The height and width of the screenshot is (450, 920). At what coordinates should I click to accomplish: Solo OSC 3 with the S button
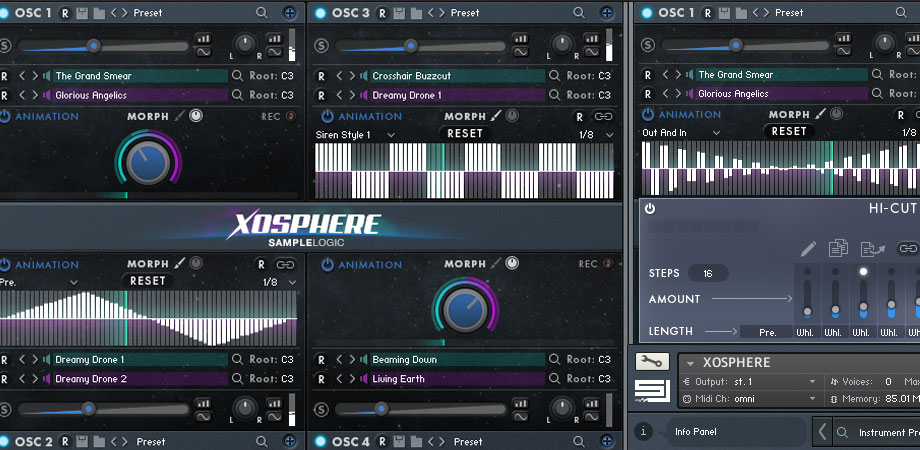322,47
